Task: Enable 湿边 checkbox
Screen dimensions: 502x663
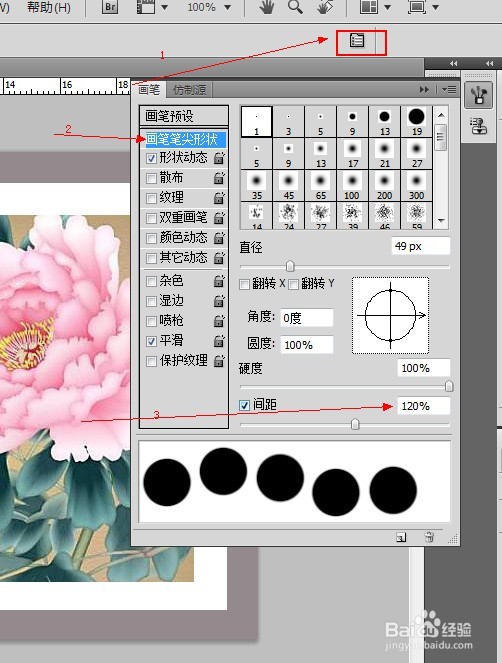Action: coord(151,301)
